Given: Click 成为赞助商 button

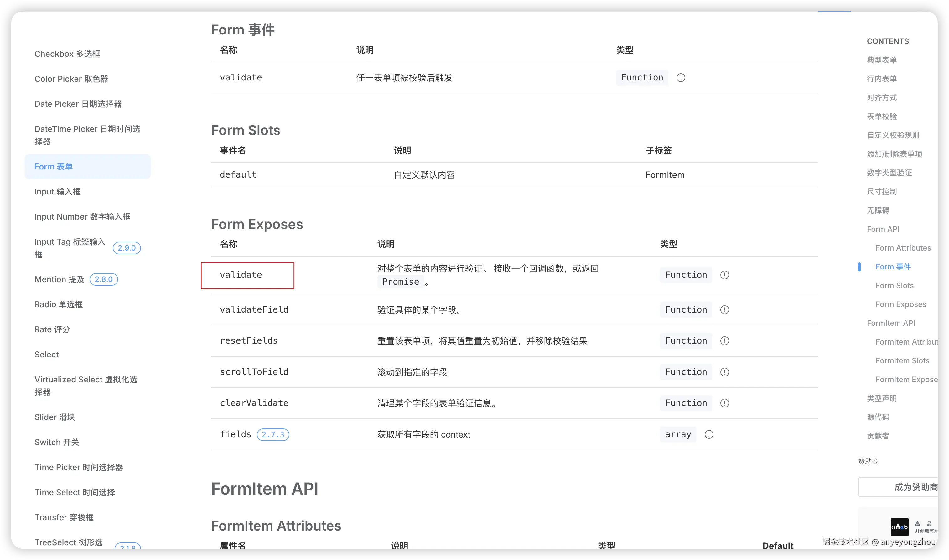Looking at the screenshot, I should click(915, 487).
